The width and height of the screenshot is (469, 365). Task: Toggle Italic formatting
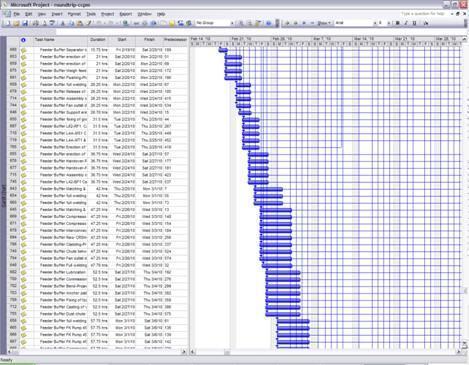[406, 23]
